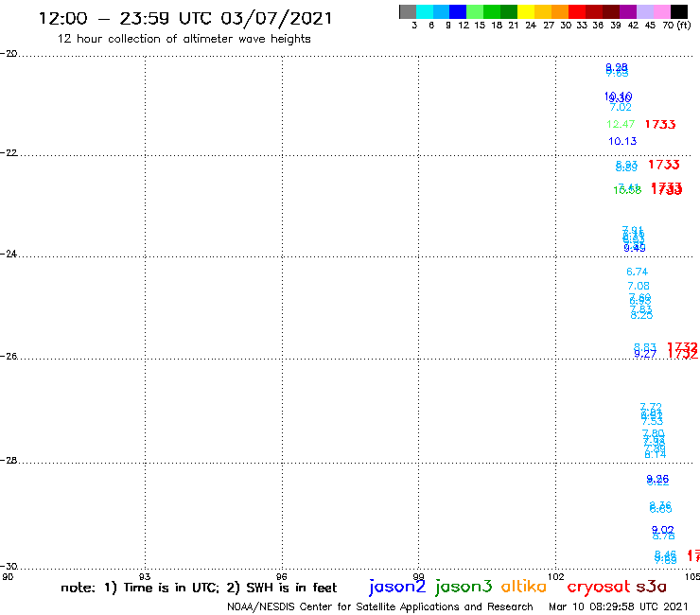This screenshot has width=700, height=615.
Task: Click the '-28' latitude axis label
Action: pos(9,460)
